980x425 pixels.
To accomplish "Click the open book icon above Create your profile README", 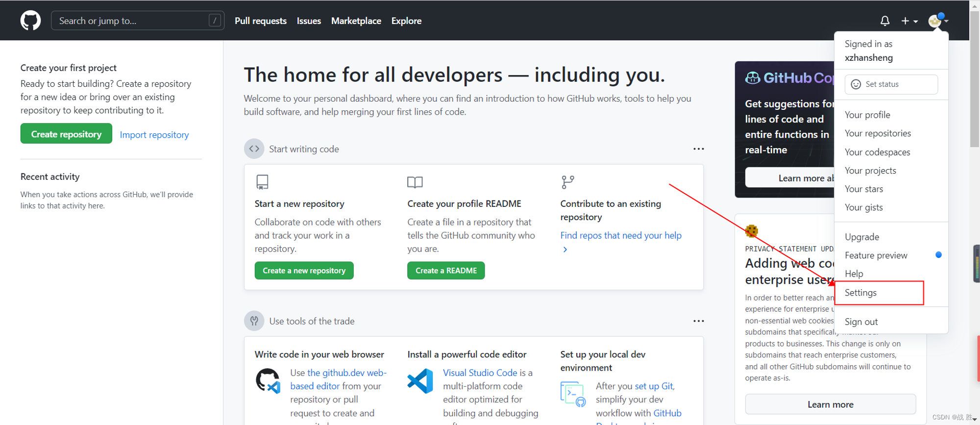I will 415,182.
